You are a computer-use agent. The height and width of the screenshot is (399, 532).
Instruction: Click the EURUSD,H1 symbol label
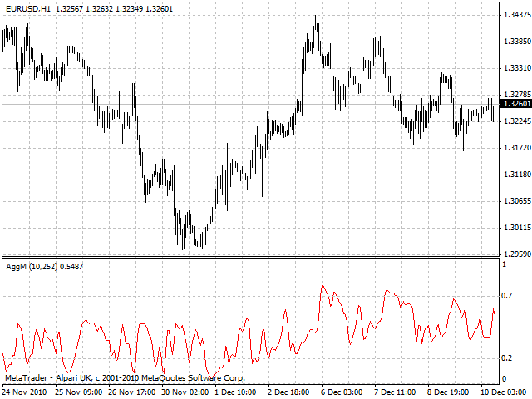[27, 9]
